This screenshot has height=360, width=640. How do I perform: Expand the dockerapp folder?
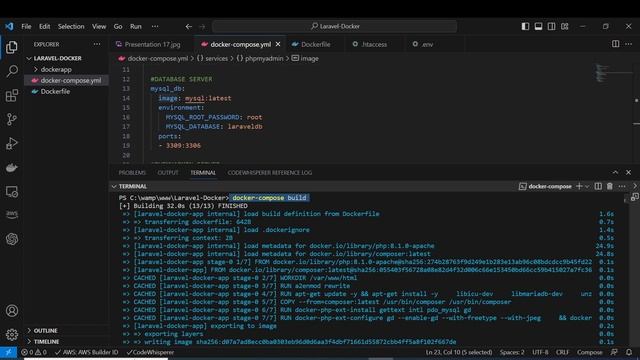point(36,69)
